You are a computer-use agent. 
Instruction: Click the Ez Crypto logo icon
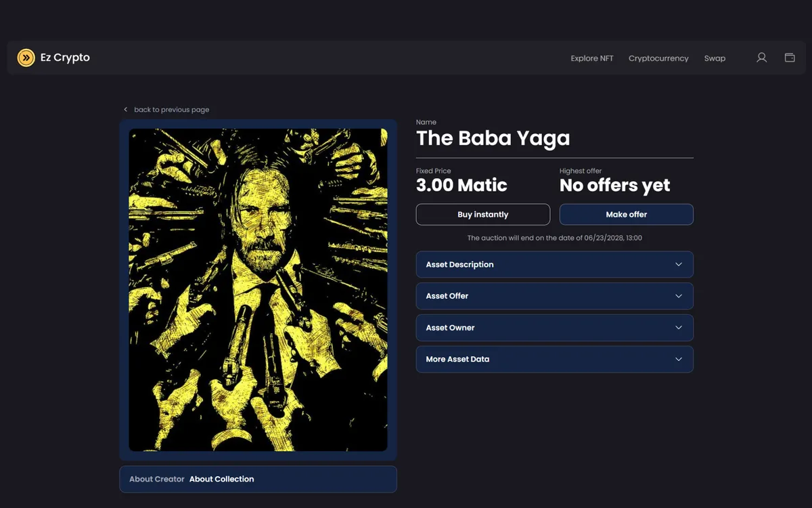pos(26,58)
